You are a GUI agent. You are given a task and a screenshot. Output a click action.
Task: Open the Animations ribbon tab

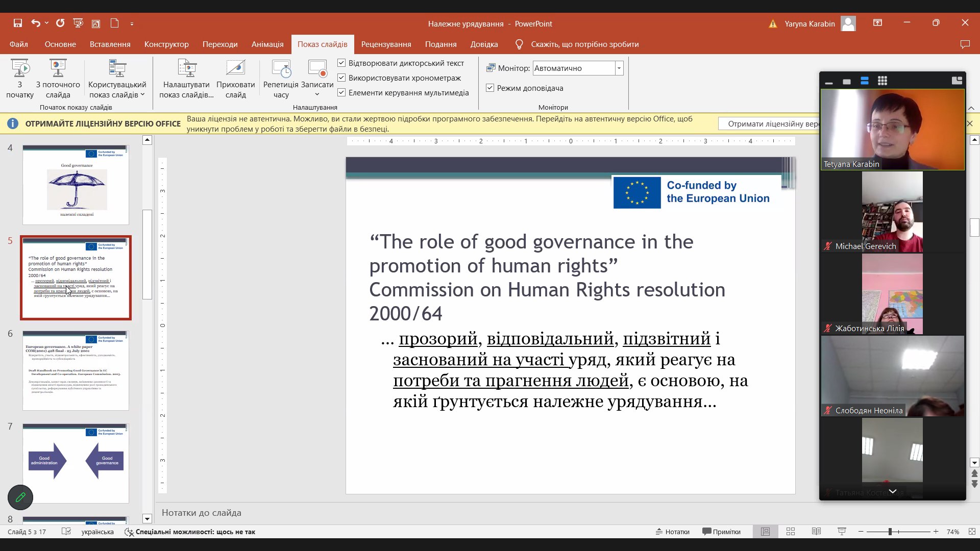pyautogui.click(x=267, y=44)
